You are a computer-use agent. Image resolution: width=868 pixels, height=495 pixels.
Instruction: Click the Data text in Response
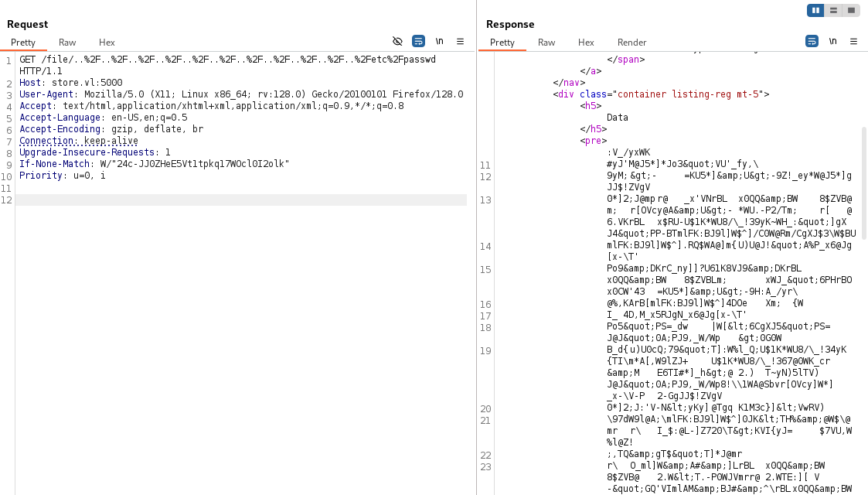pos(618,118)
